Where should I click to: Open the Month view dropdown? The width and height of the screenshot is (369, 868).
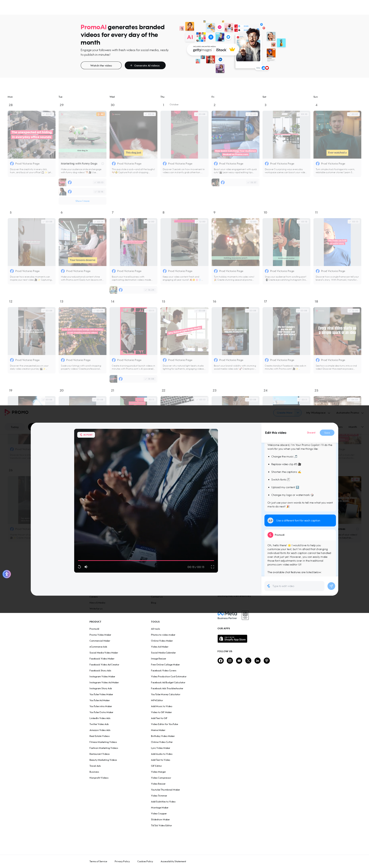tap(356, 427)
